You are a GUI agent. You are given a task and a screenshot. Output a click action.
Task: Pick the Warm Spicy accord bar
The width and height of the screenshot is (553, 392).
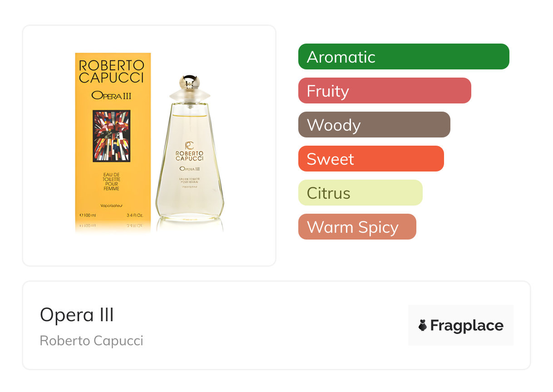[357, 227]
